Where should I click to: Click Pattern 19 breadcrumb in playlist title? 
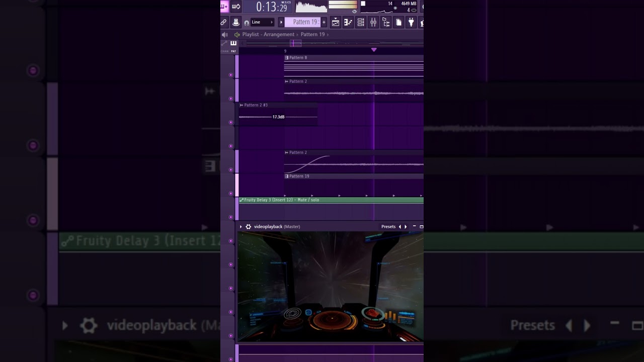pos(312,35)
